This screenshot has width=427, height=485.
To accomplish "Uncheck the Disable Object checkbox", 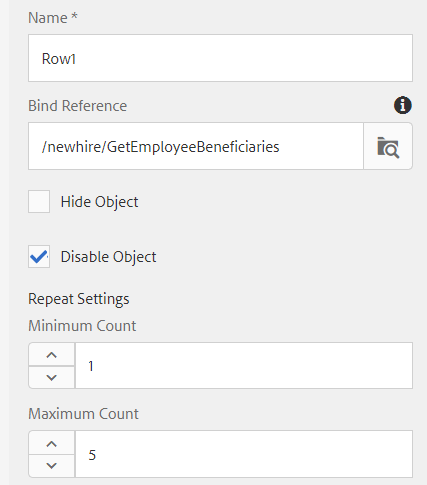I will (x=39, y=256).
